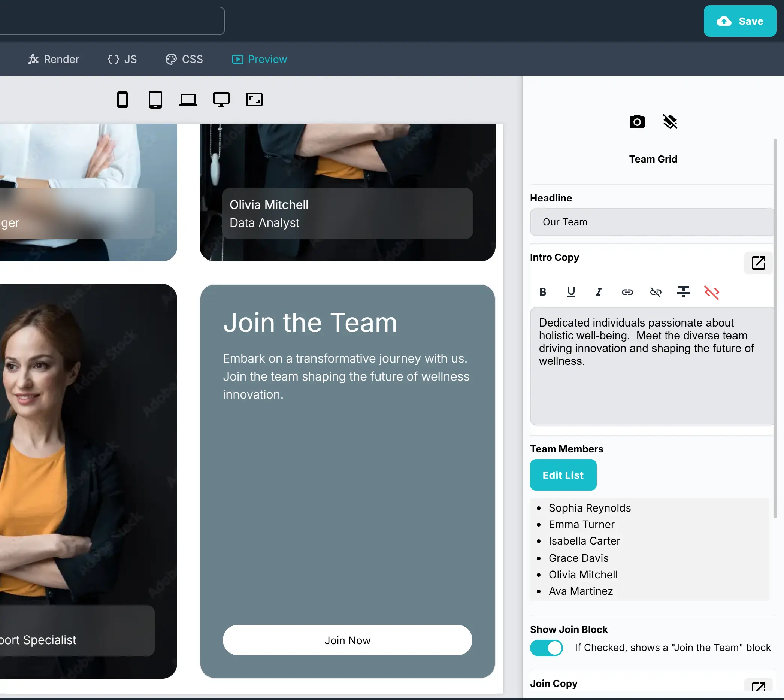This screenshot has width=784, height=700.
Task: Disable the Show Join Block toggle
Action: tap(546, 648)
